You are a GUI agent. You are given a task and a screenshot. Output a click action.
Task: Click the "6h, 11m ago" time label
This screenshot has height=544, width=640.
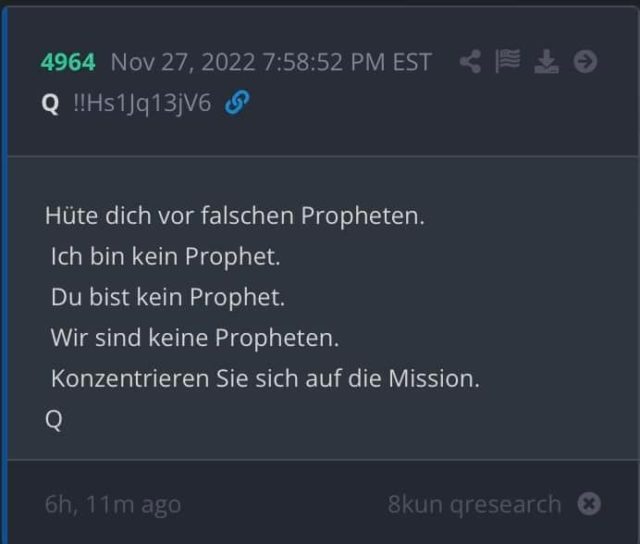[113, 505]
